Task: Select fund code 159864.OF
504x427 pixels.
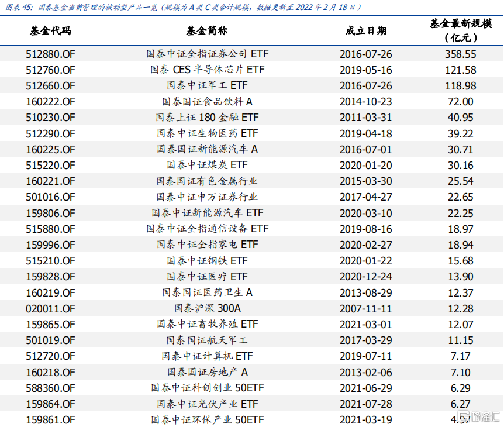Action: (x=50, y=404)
